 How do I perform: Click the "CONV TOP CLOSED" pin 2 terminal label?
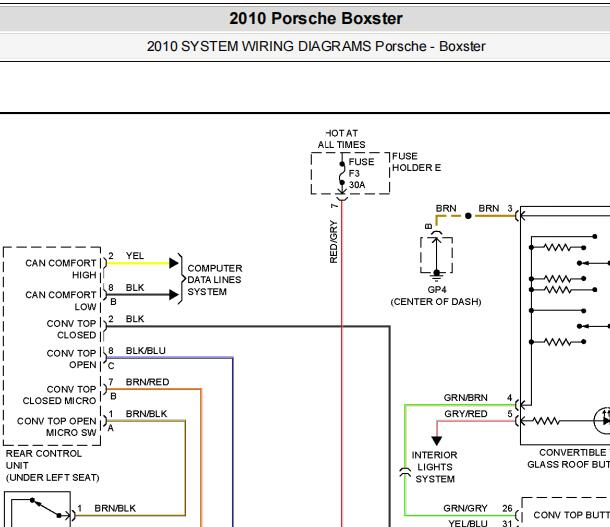point(71,329)
